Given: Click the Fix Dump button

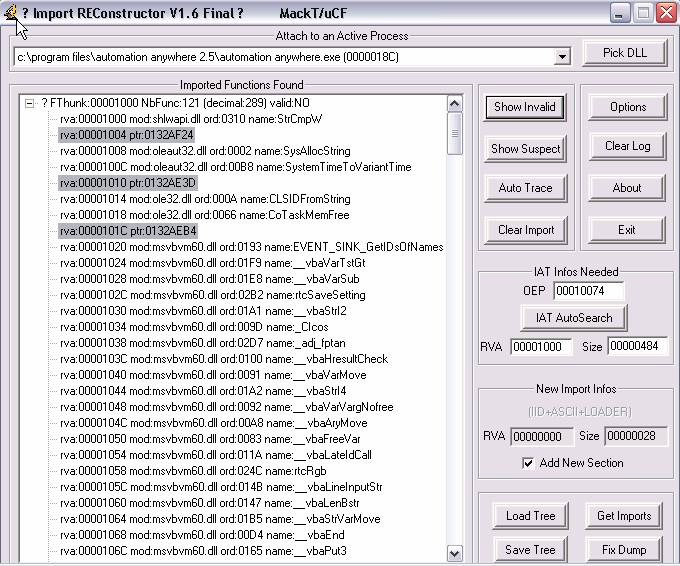Looking at the screenshot, I should (624, 550).
